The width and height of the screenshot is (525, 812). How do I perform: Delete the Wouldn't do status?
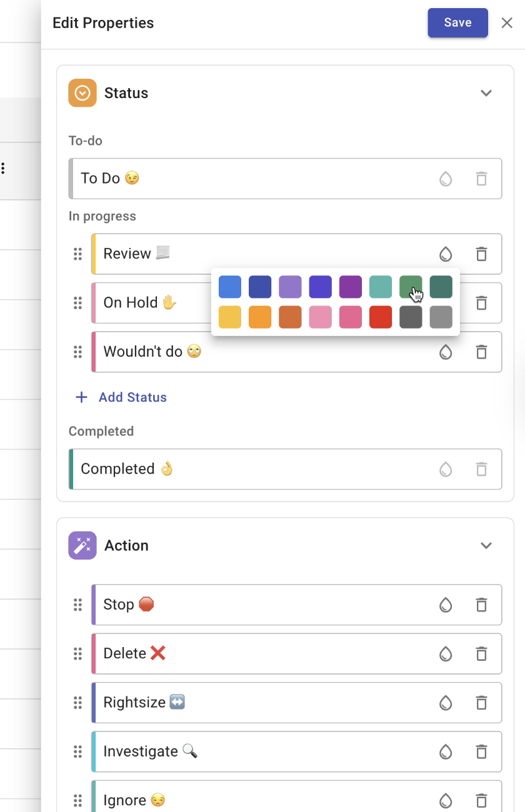pos(481,352)
